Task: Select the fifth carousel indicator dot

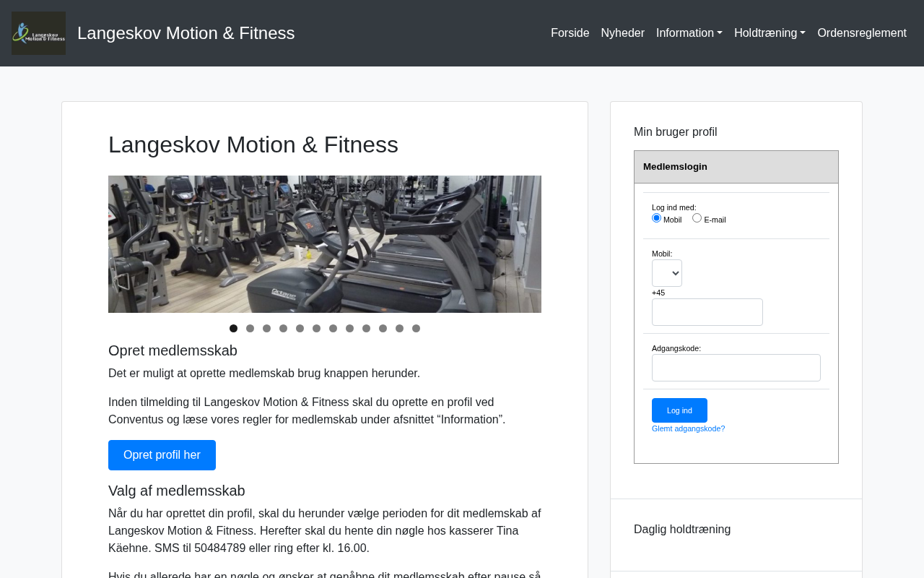Action: (x=300, y=329)
